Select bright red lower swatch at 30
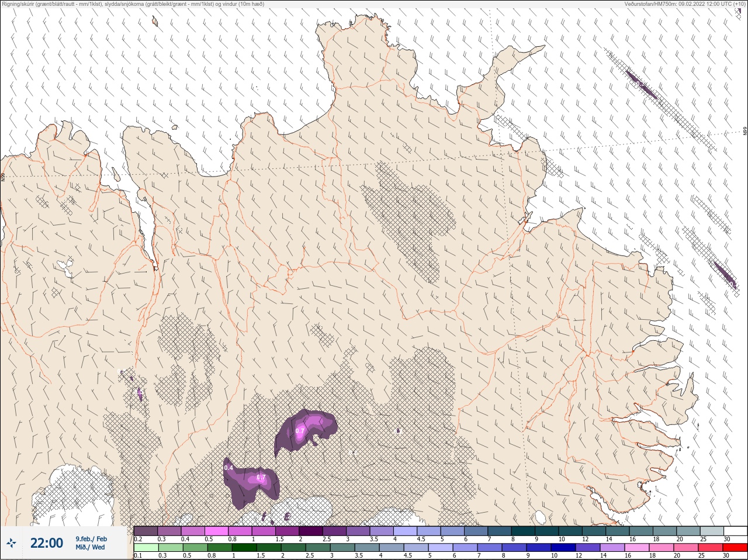Viewport: 748px width, 560px height. [x=735, y=548]
